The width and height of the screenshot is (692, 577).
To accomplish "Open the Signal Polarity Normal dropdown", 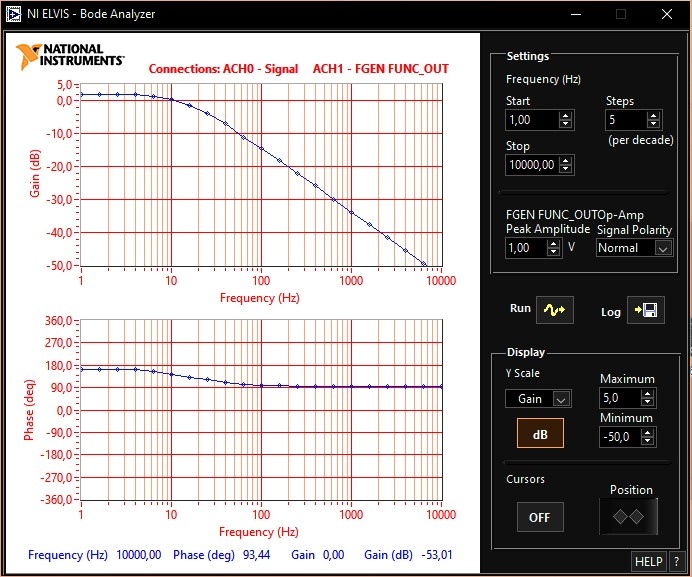I will [x=634, y=248].
